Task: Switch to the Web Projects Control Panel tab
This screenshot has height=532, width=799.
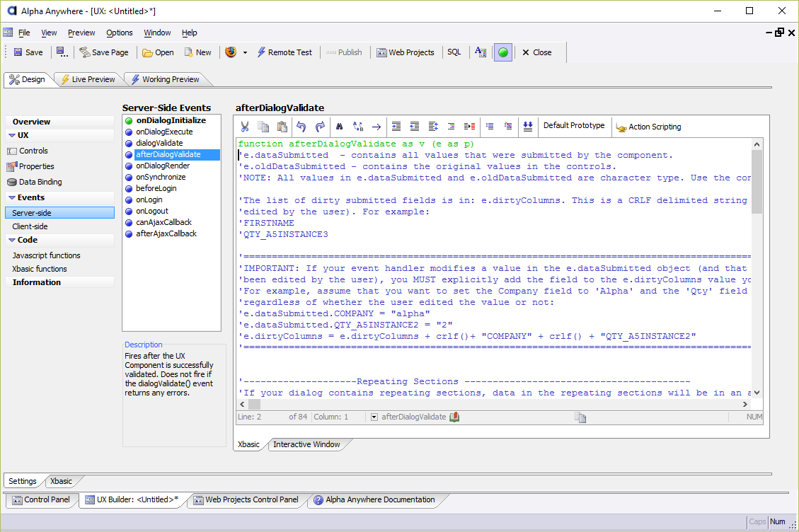Action: [x=246, y=500]
